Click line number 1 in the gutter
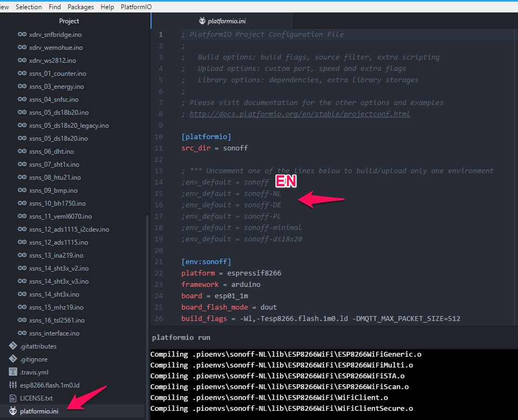Viewport: 518px width, 420px height. click(x=161, y=34)
